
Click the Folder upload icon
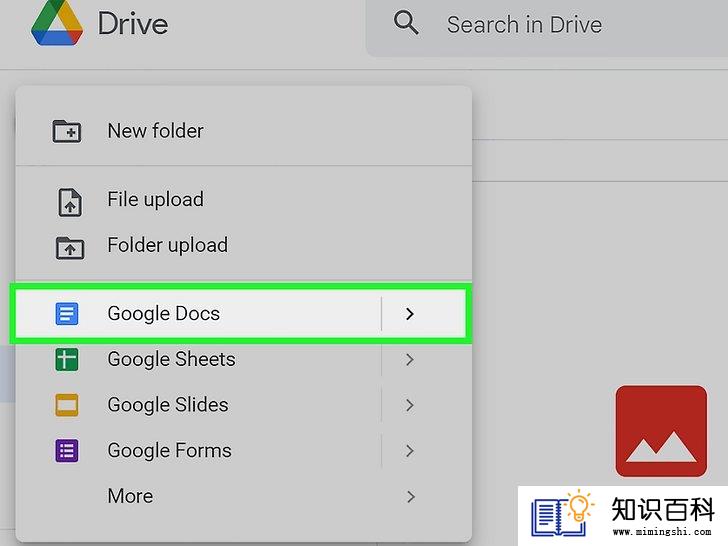click(70, 248)
